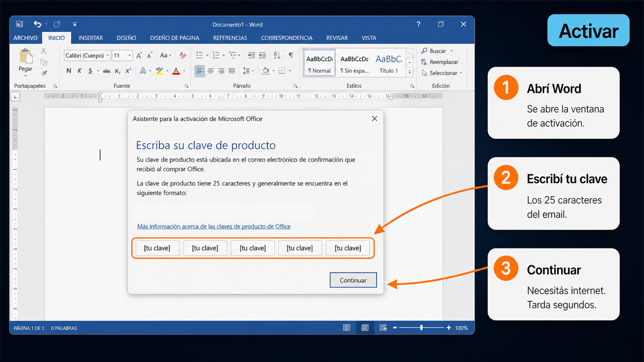
Task: Toggle bold N formatting
Action: pyautogui.click(x=69, y=71)
